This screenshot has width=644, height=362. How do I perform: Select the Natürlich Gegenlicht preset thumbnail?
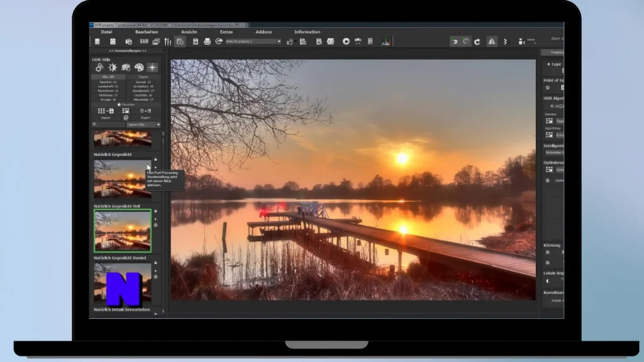pos(123,178)
